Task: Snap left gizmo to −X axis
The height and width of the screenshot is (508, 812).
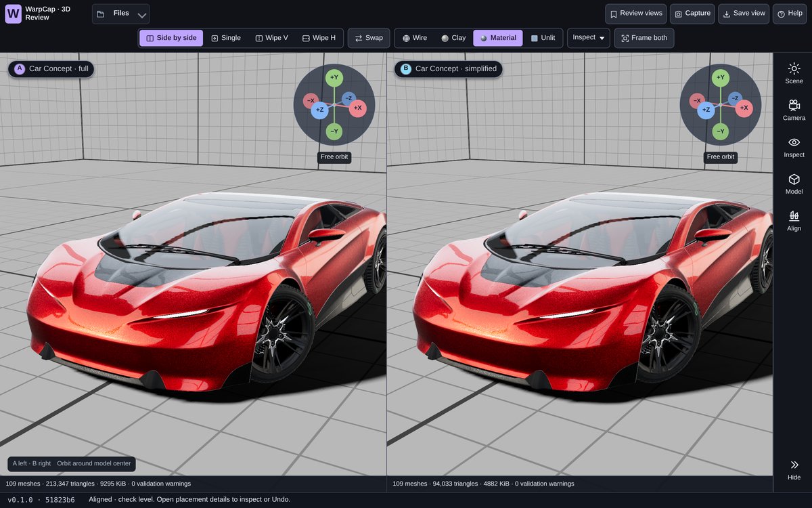Action: [x=311, y=101]
